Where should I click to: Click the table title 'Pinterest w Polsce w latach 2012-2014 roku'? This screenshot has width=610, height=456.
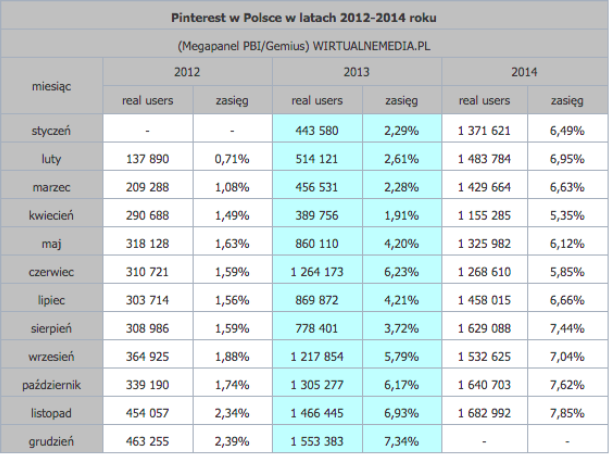pos(304,18)
